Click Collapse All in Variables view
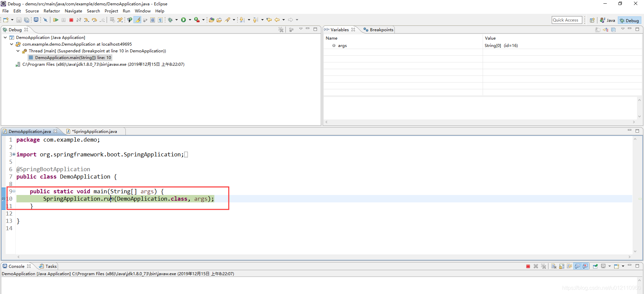 (x=613, y=30)
